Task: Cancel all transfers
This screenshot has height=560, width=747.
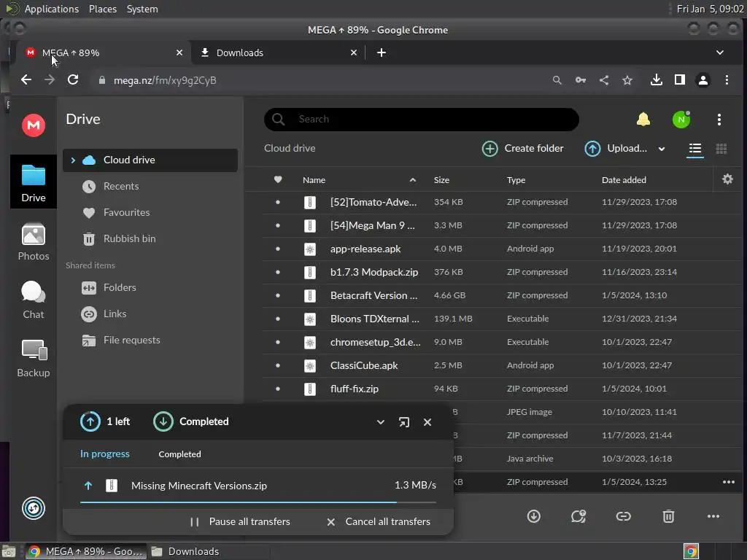Action: (379, 521)
